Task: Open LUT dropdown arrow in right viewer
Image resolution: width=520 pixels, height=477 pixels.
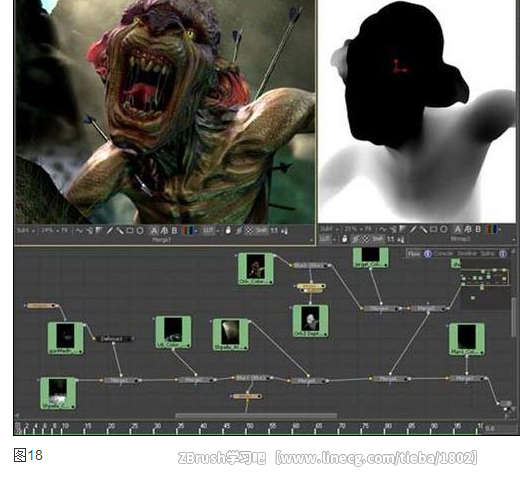Action: 335,239
